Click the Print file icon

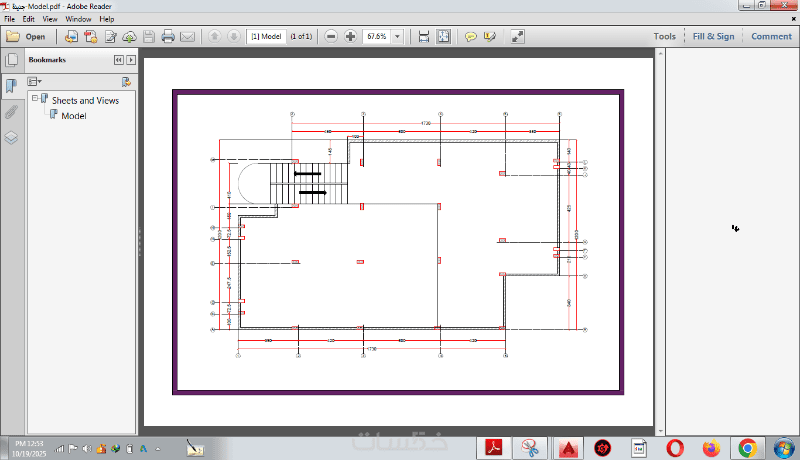coord(168,36)
